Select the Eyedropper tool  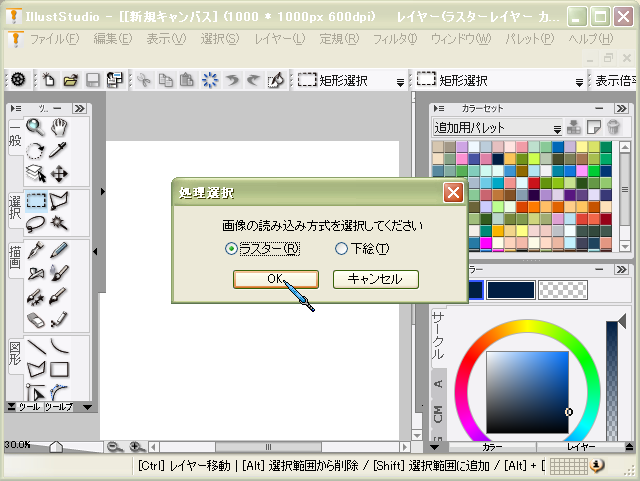[59, 151]
